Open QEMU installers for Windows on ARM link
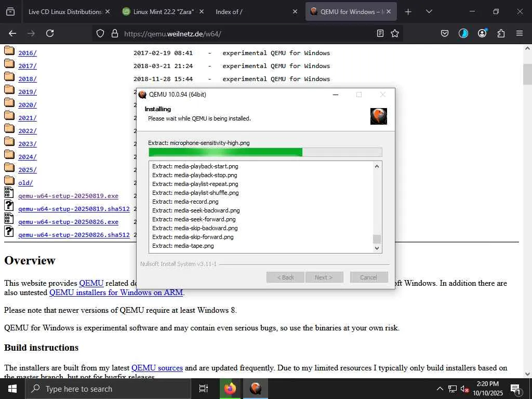This screenshot has width=532, height=399. pos(116,292)
